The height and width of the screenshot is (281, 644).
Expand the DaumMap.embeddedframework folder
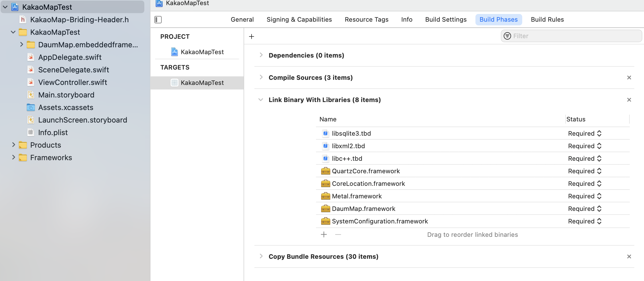(21, 44)
